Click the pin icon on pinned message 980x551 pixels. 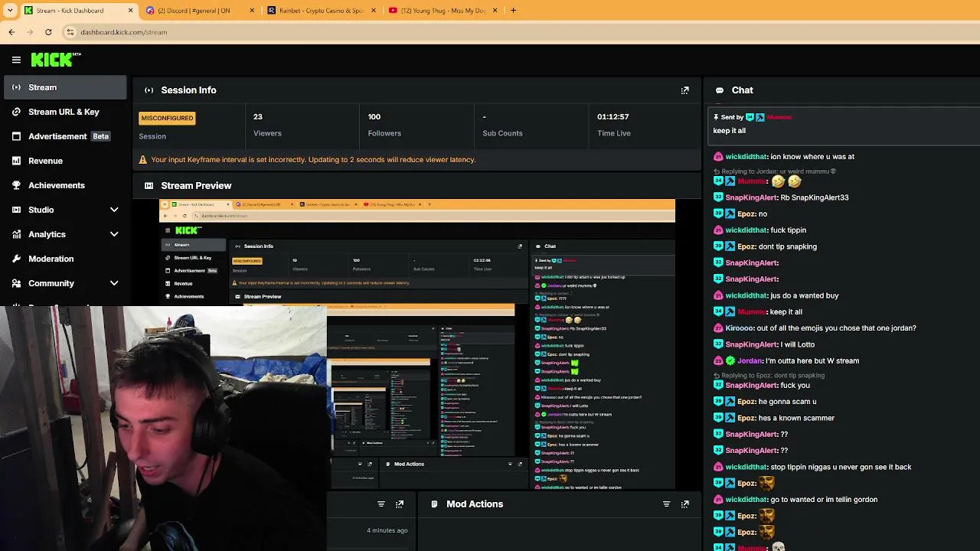tap(716, 117)
